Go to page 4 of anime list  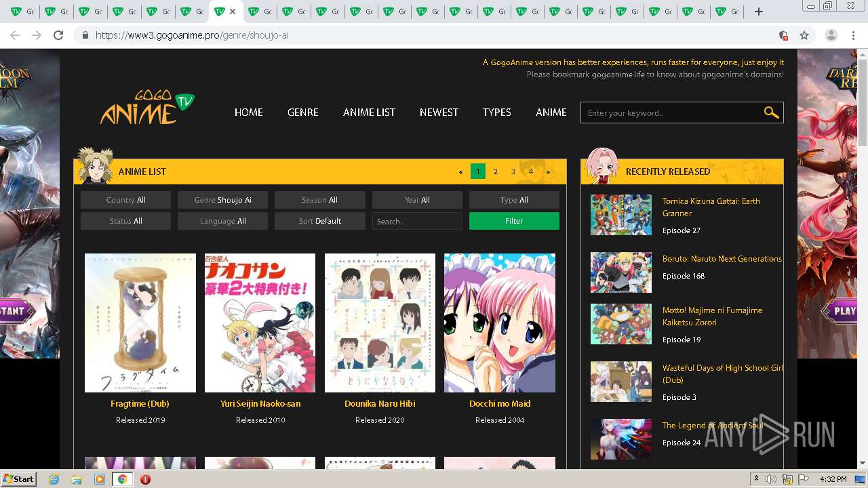(x=531, y=171)
